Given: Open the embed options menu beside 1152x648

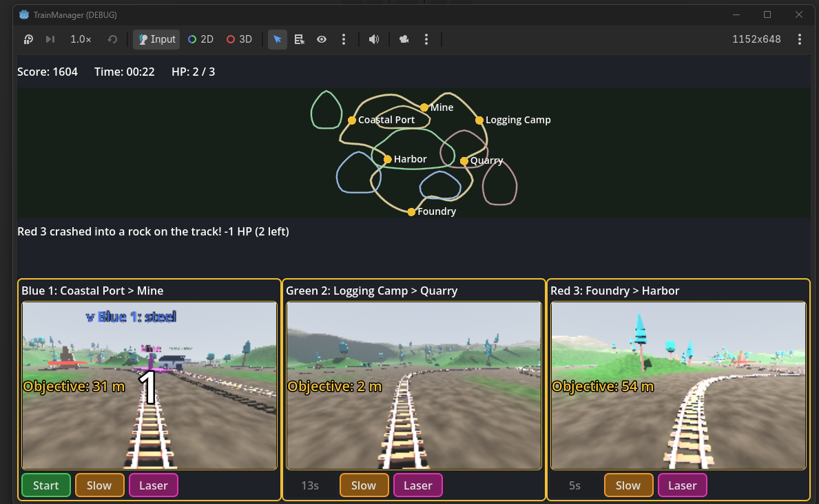Looking at the screenshot, I should point(800,39).
